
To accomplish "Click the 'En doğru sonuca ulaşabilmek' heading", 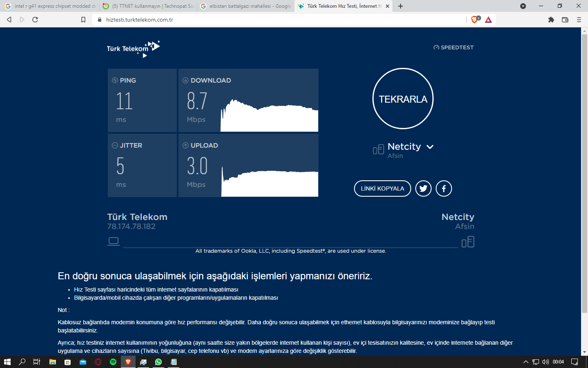I will [x=215, y=276].
